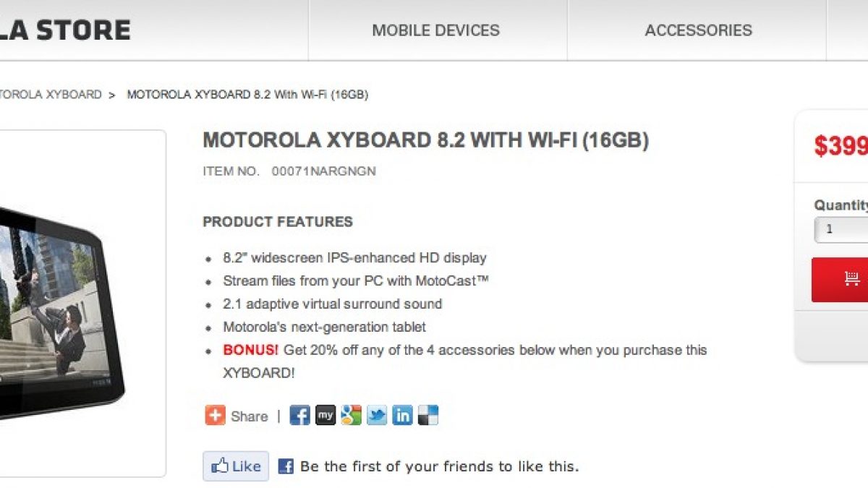Share product via Google icon
The image size is (868, 488).
(352, 416)
